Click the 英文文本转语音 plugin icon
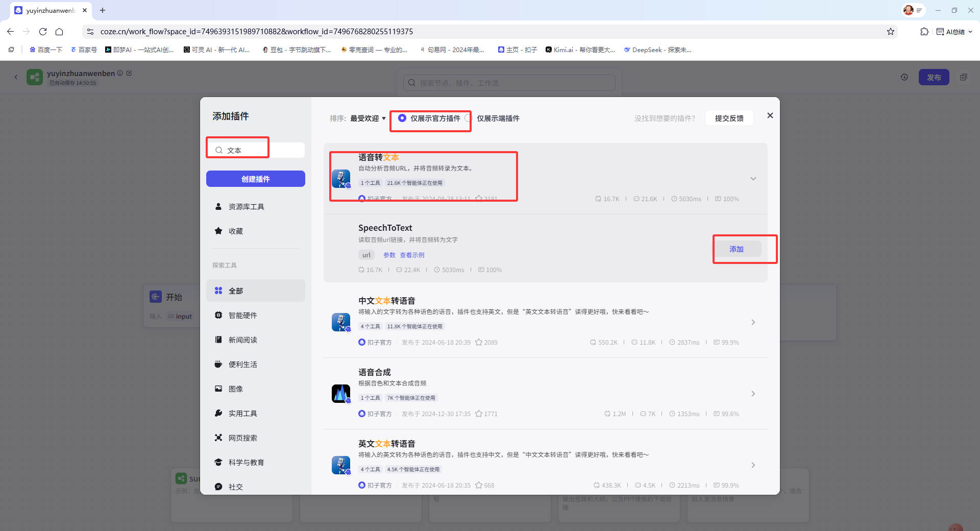This screenshot has width=980, height=531. click(x=341, y=465)
